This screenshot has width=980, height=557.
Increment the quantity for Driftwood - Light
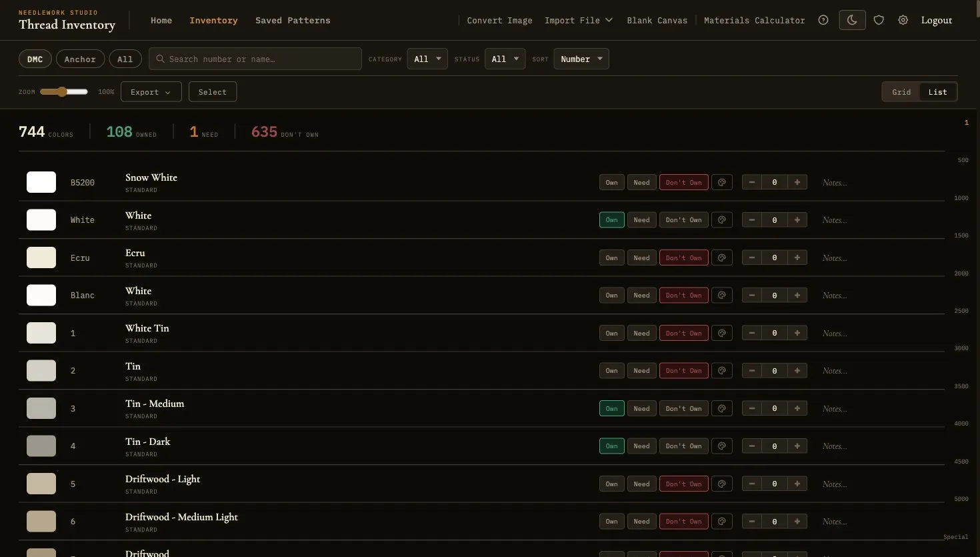pyautogui.click(x=797, y=484)
